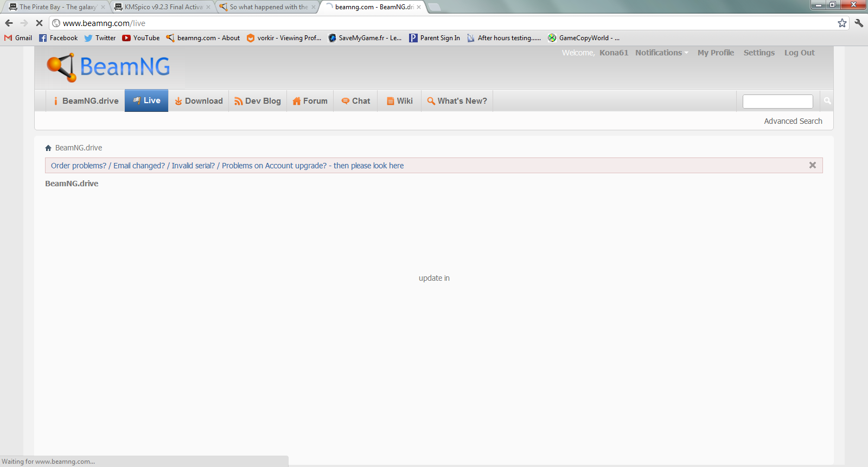This screenshot has height=467, width=868.
Task: Click the BeamNG.drive breadcrumb link
Action: click(x=79, y=148)
